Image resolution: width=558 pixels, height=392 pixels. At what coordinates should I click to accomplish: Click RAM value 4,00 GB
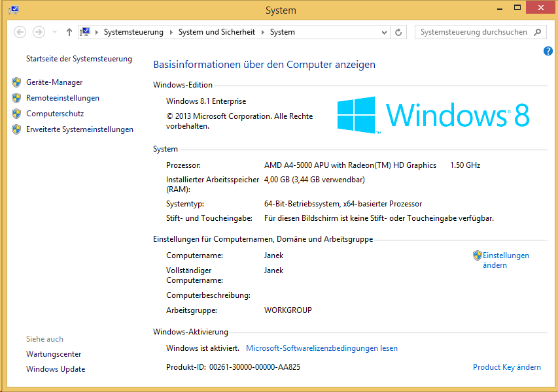point(314,180)
